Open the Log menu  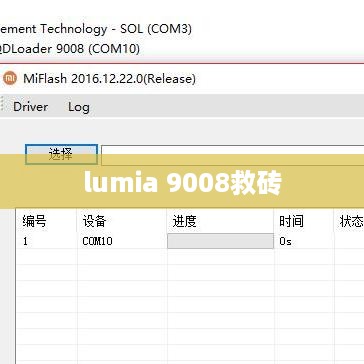click(79, 107)
